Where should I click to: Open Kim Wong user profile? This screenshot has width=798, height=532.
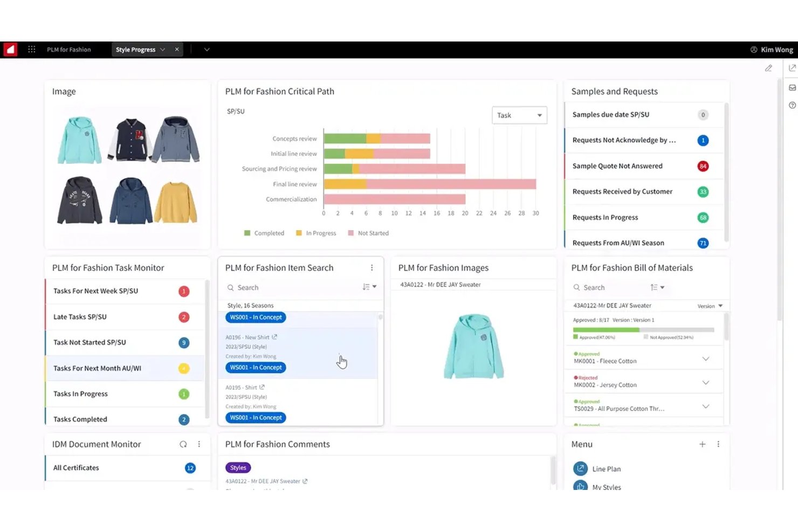[x=772, y=50]
